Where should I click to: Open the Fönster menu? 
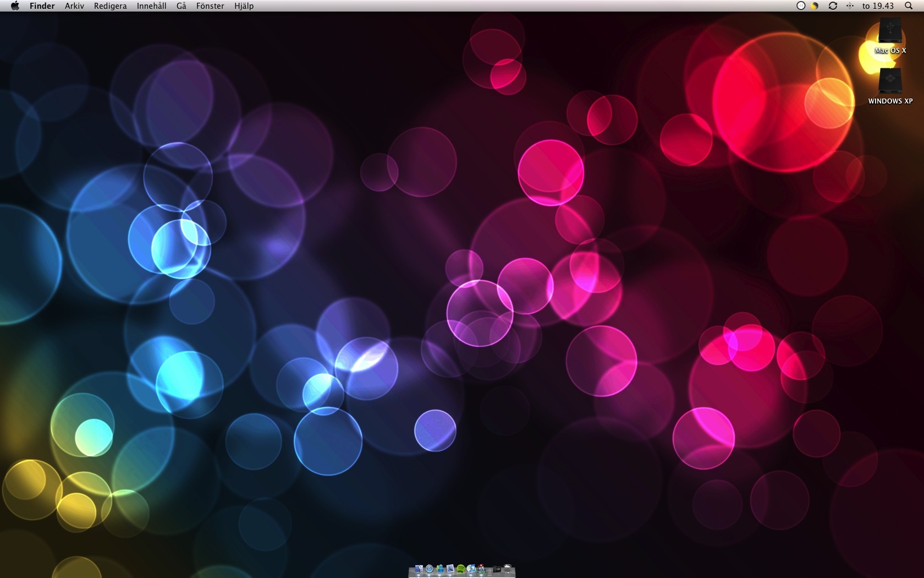[x=210, y=6]
